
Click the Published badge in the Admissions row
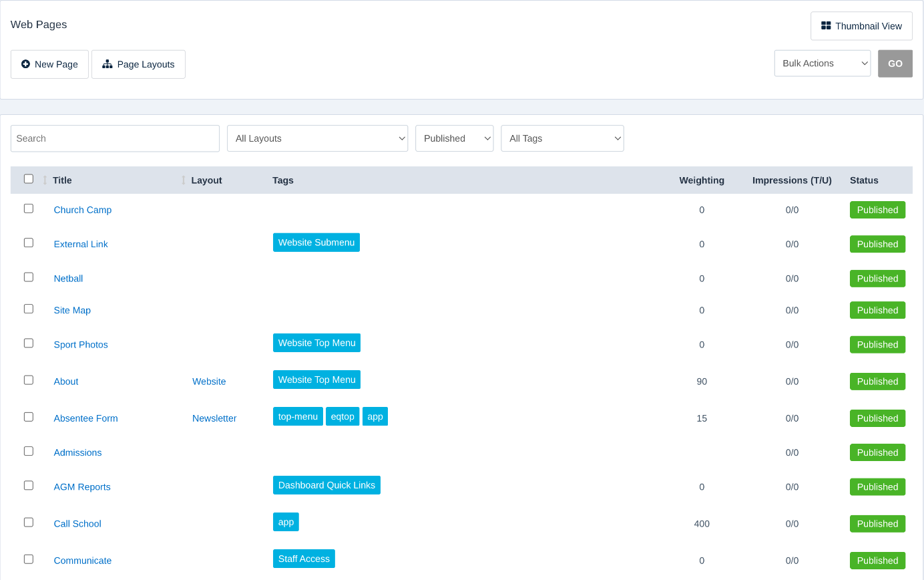(877, 452)
